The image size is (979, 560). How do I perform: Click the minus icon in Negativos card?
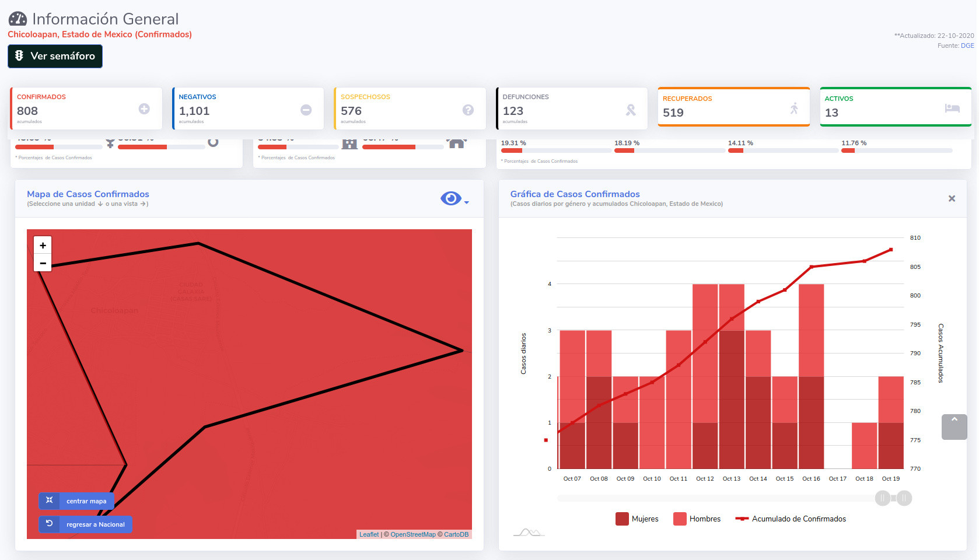[x=306, y=110]
